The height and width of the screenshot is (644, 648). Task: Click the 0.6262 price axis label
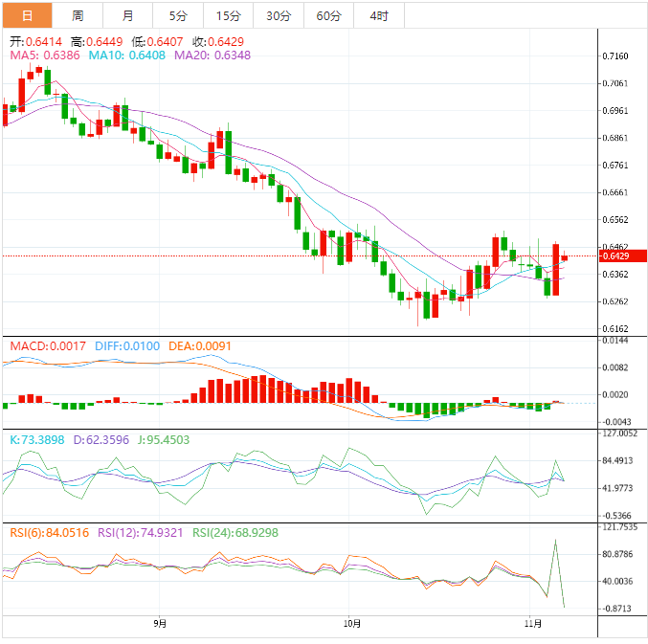point(615,301)
